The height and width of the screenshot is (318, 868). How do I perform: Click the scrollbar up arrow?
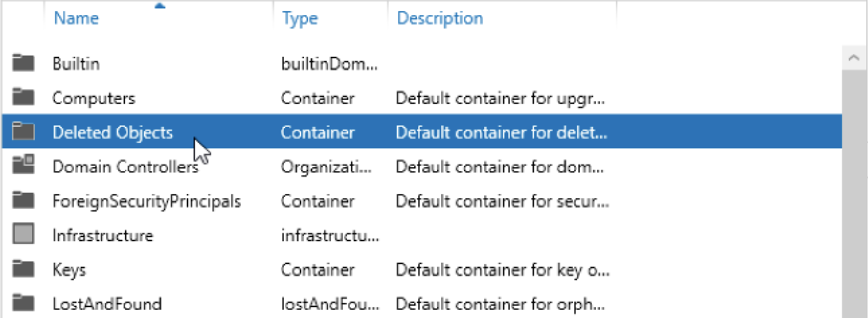click(854, 58)
